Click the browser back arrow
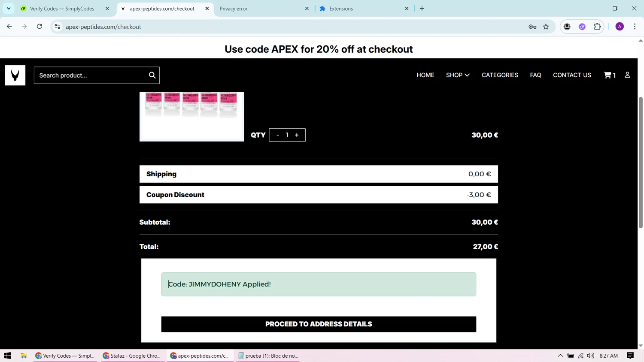 tap(9, 27)
